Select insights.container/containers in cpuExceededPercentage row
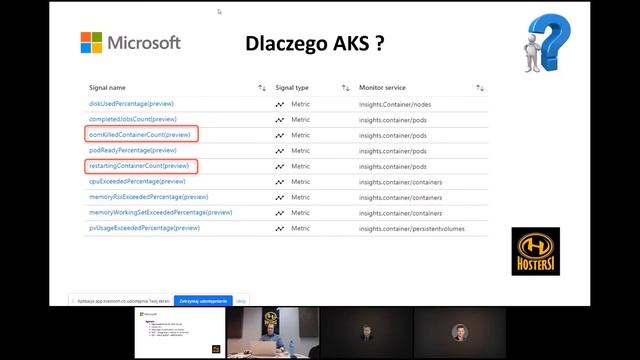Screen dimensions: 640x360 click(x=400, y=182)
